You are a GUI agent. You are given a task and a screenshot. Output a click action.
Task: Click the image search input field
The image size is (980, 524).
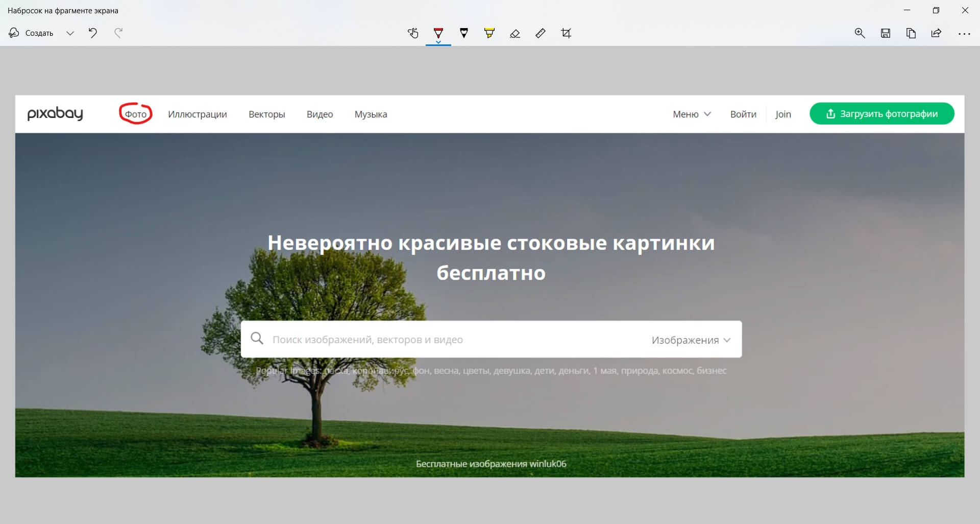point(434,339)
